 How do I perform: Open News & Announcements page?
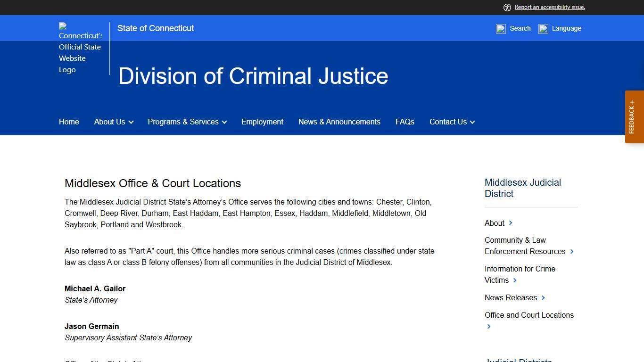(x=339, y=122)
